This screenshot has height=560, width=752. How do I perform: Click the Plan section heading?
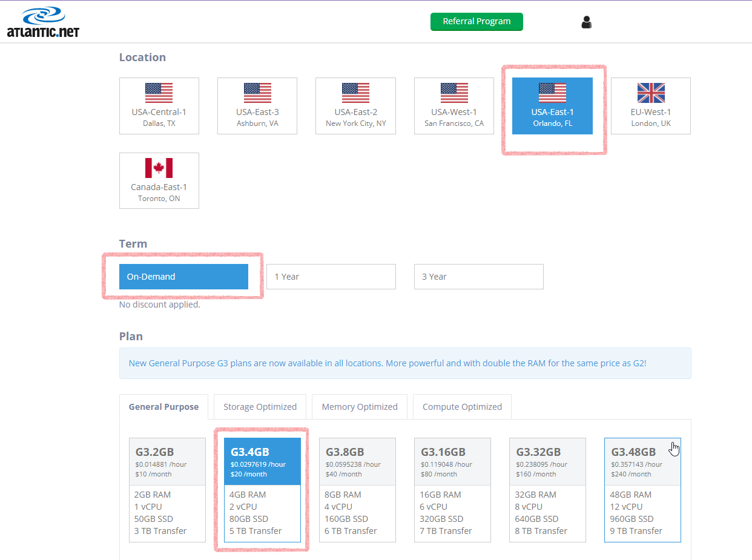(x=131, y=337)
